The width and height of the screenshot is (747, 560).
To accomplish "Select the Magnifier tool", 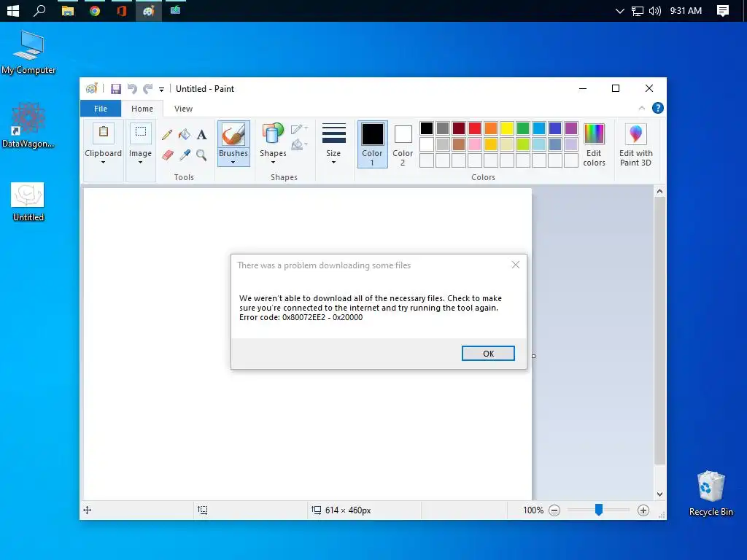I will click(x=201, y=155).
